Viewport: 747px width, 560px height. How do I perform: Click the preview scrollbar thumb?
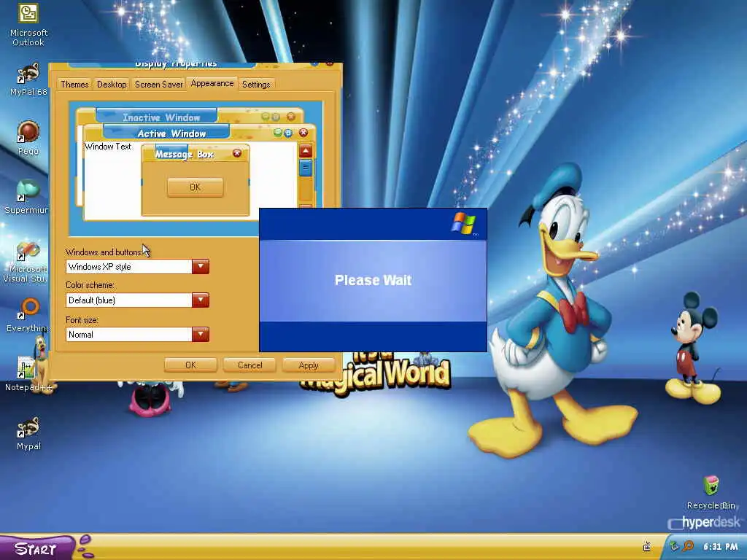point(306,168)
